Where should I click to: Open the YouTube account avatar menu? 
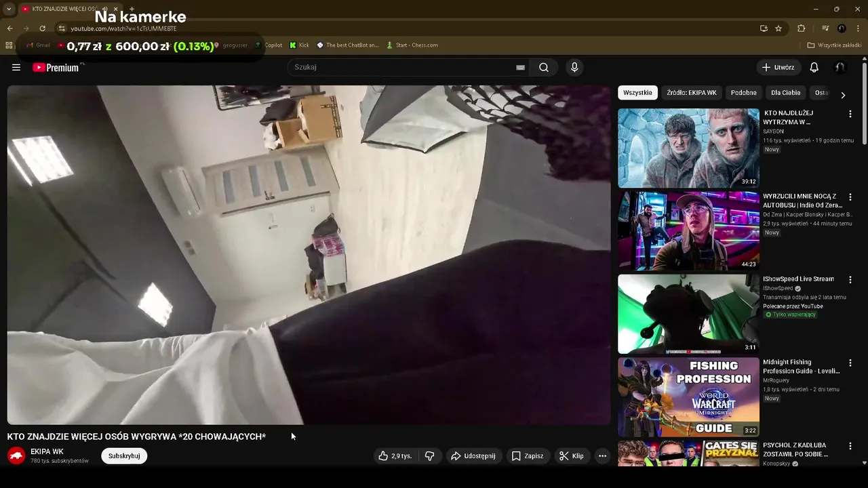[840, 67]
